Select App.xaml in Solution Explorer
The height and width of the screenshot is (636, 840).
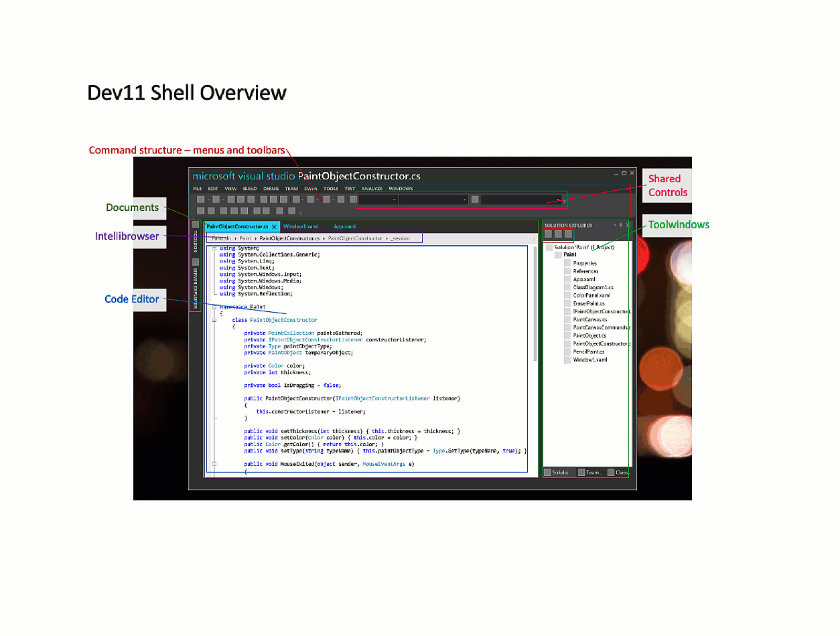point(579,280)
